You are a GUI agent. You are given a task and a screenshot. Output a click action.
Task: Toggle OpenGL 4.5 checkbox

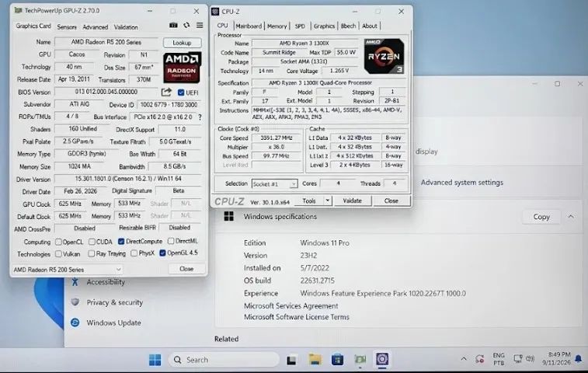(162, 253)
